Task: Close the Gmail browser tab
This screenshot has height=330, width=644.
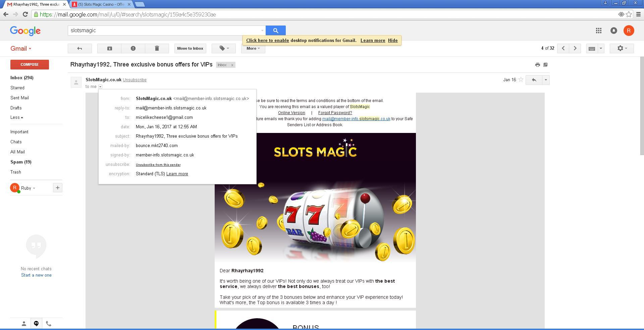Action: pos(64,4)
